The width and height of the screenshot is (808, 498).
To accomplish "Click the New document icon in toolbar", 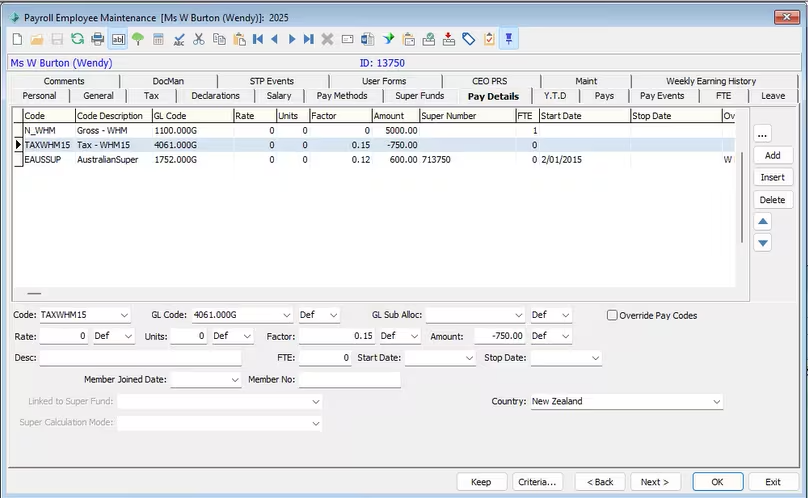I will tap(17, 39).
